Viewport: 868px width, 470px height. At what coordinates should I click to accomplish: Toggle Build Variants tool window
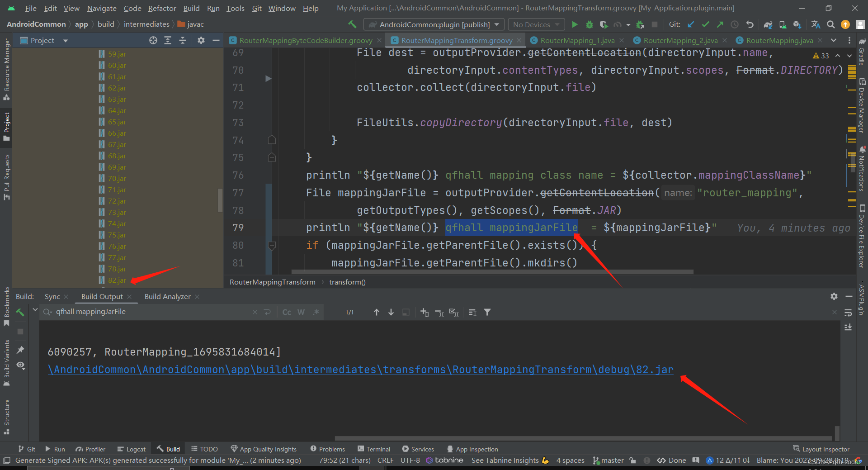(6, 363)
